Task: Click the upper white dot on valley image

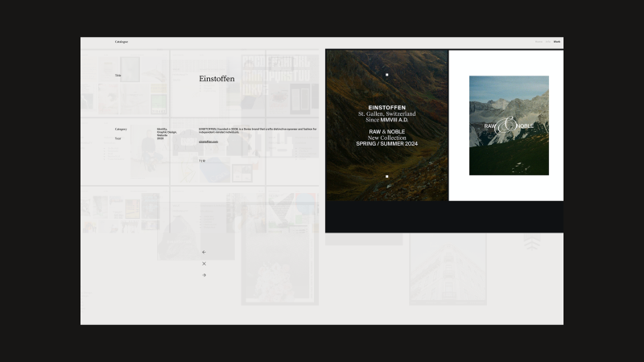Action: point(386,75)
